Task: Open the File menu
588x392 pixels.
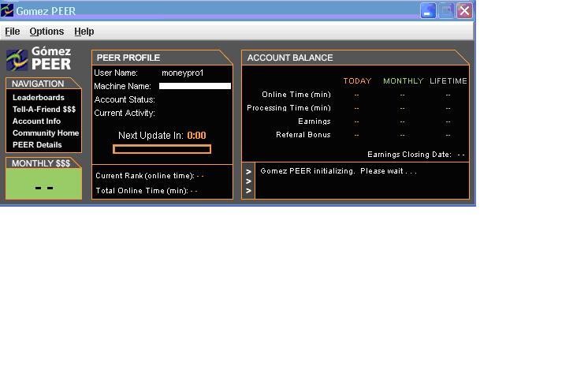Action: [12, 32]
